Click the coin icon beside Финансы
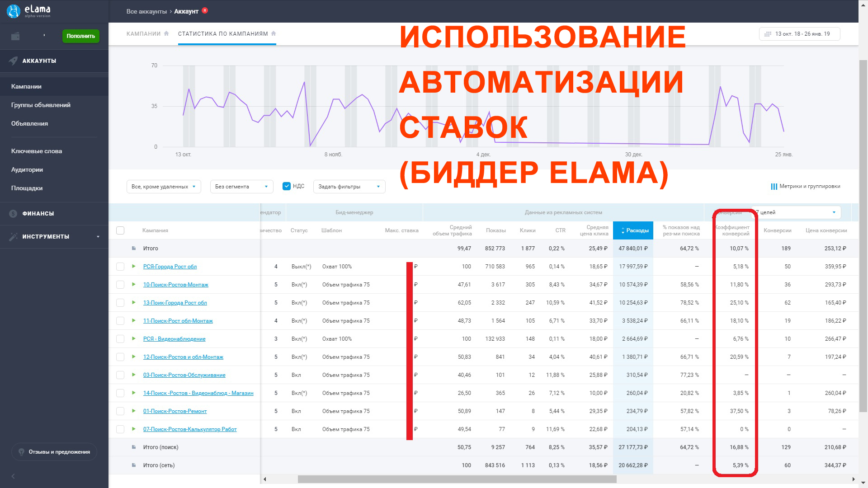This screenshot has width=868, height=488. coord(13,213)
